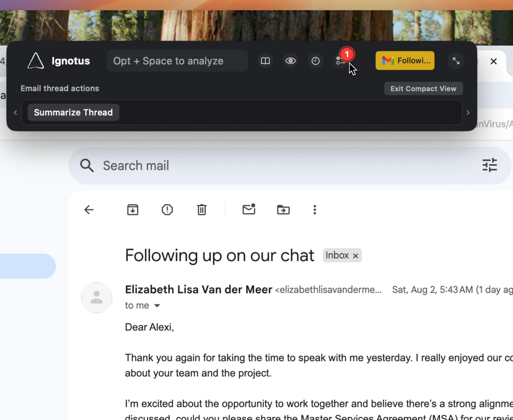The image size is (513, 420).
Task: Open the Ignotus history clock icon
Action: (x=315, y=61)
